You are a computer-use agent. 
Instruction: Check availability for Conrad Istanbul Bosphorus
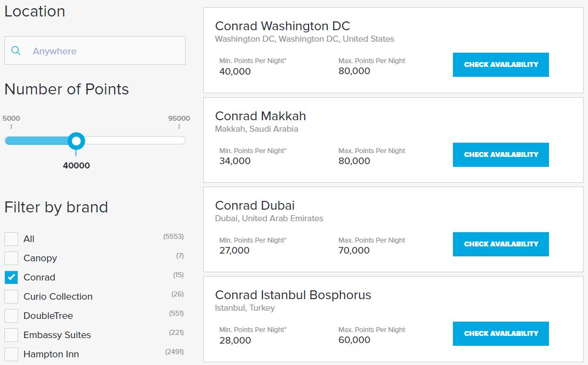[x=501, y=334]
